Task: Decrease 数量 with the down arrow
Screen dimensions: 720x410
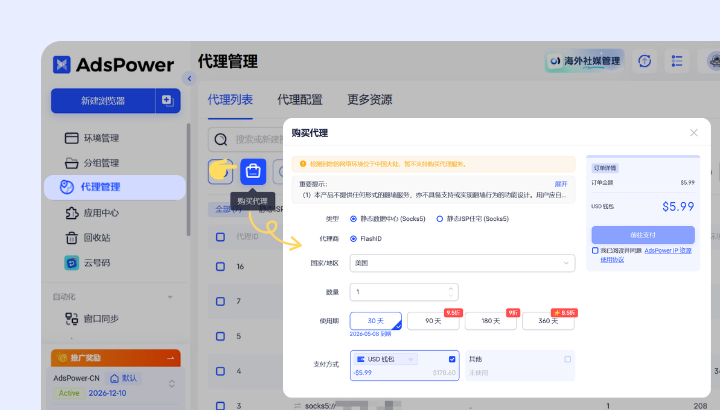Action: click(x=451, y=295)
